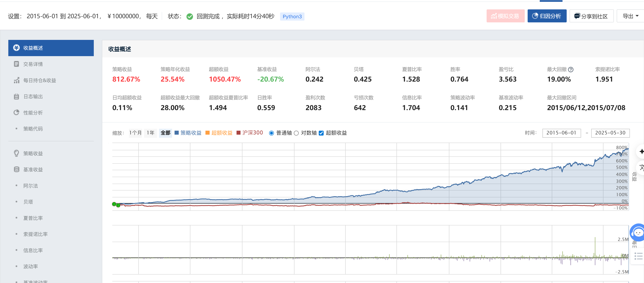
Task: Click the 日志输出 calendar icon
Action: click(x=16, y=96)
